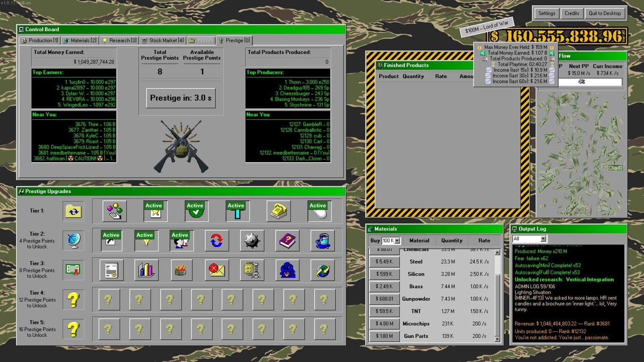Choose the bar chart upgrade in Tier 3
Screen dimensions: 644x362
[146, 270]
